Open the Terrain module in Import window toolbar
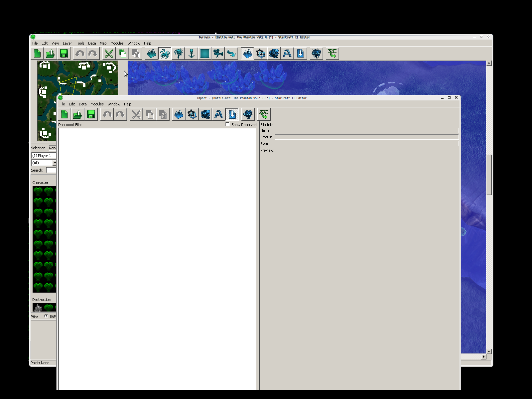532x399 pixels. click(x=179, y=115)
